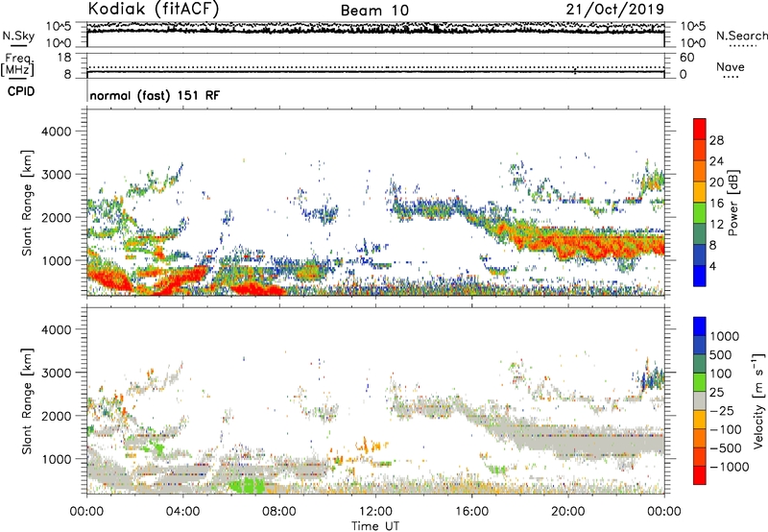Click the blue top segment of the velocity colorbar

(x=700, y=326)
